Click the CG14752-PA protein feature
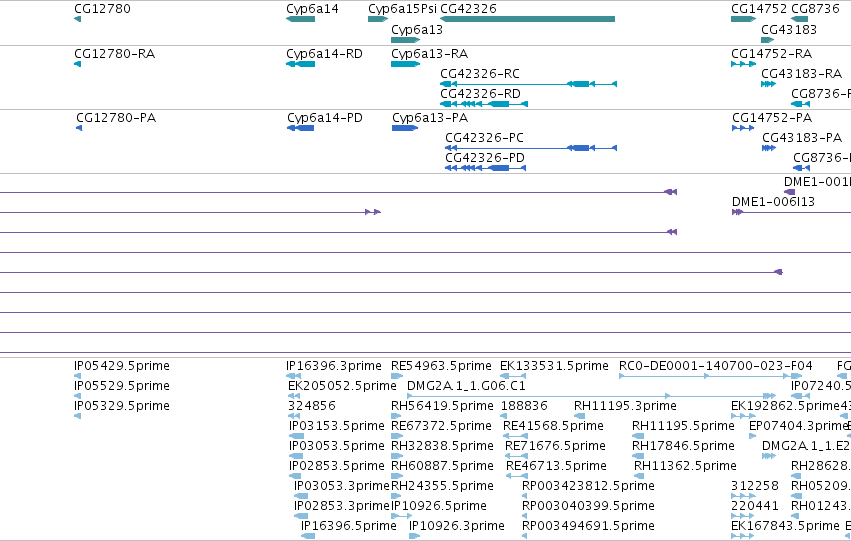 [x=743, y=128]
